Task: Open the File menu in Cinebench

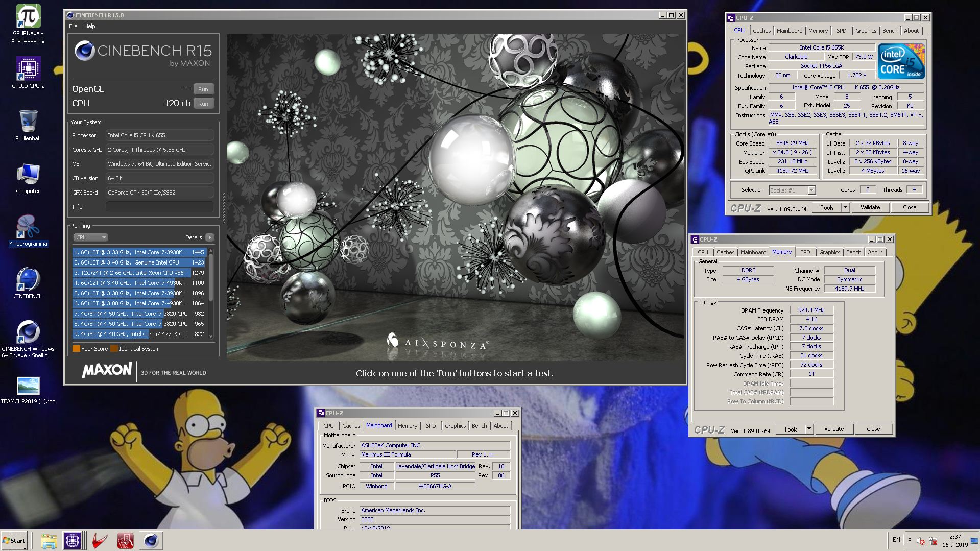Action: click(73, 26)
